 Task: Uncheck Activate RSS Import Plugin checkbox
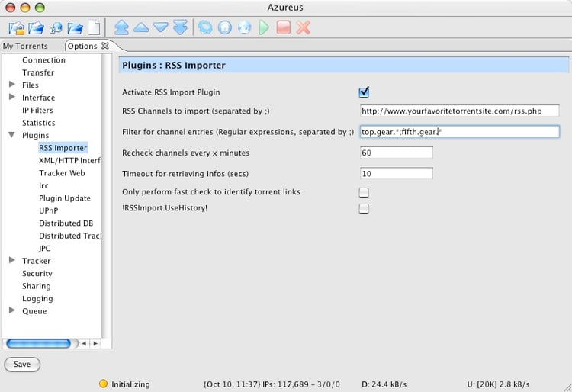pos(364,92)
